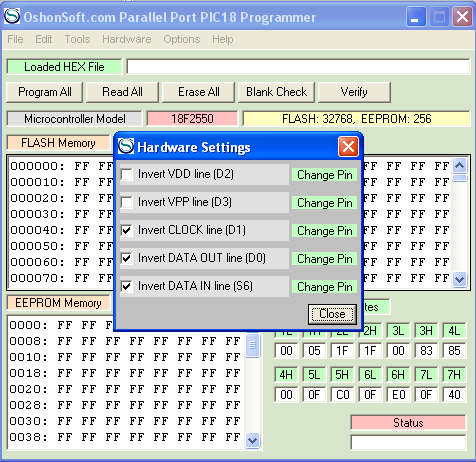Check the Invert VPP line (D3) checkbox
Screen dimensions: 476x462
[x=127, y=202]
